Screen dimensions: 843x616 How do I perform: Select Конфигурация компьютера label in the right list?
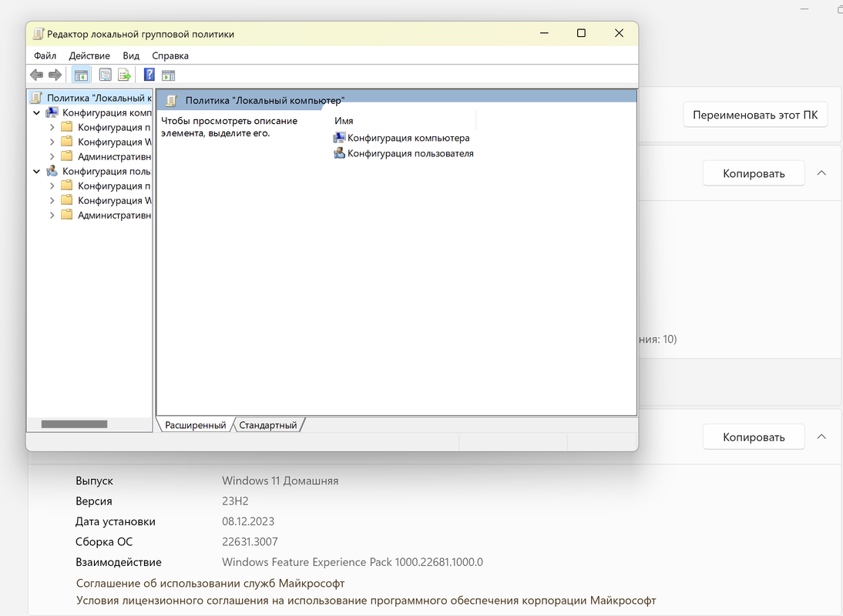pyautogui.click(x=408, y=138)
